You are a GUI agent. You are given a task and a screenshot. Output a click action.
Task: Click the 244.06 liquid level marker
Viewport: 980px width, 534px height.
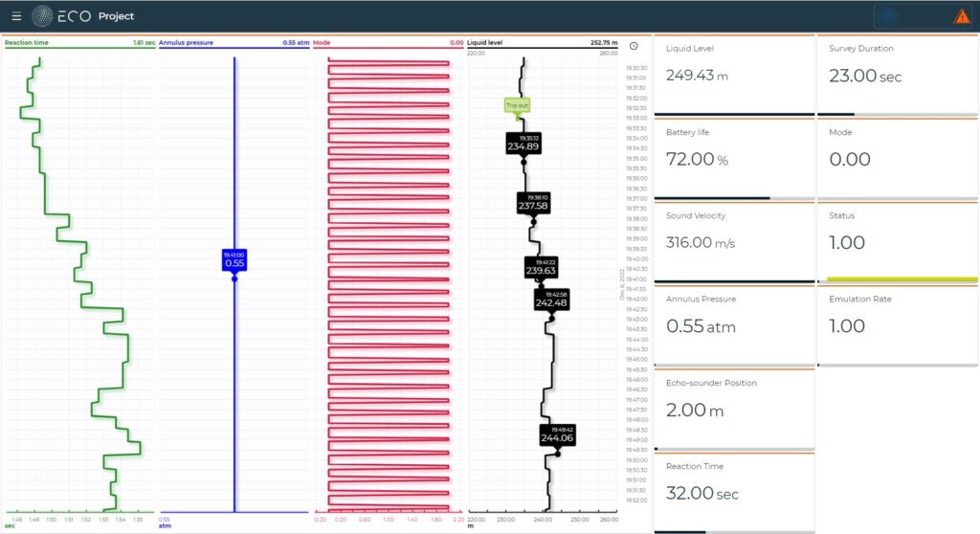556,435
